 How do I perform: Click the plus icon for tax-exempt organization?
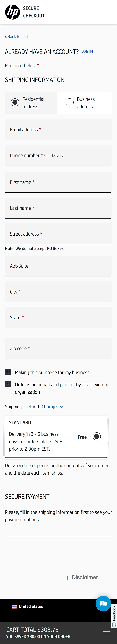(8, 384)
